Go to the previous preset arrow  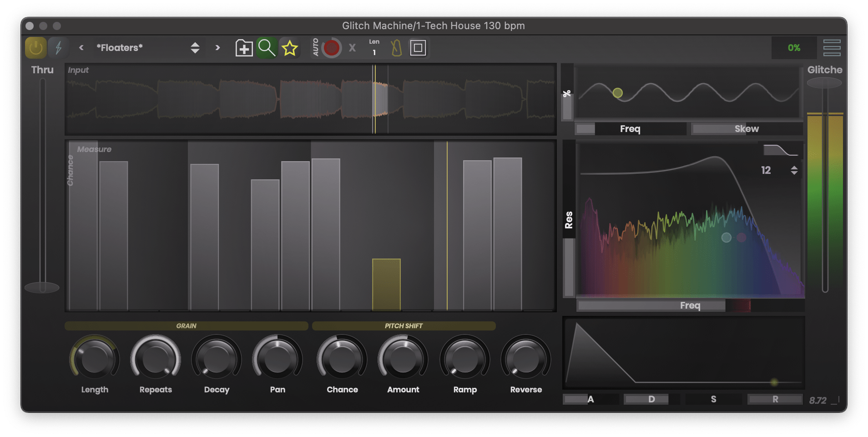click(81, 47)
